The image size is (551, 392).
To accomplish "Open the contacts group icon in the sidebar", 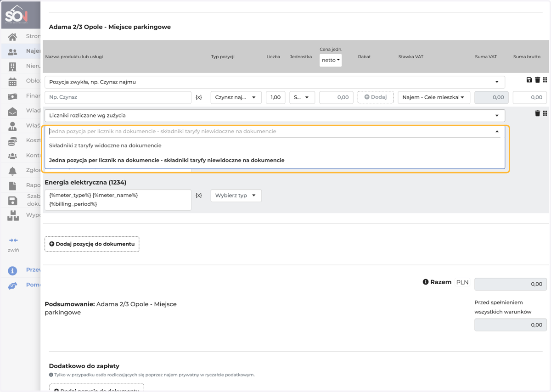I will coord(12,156).
